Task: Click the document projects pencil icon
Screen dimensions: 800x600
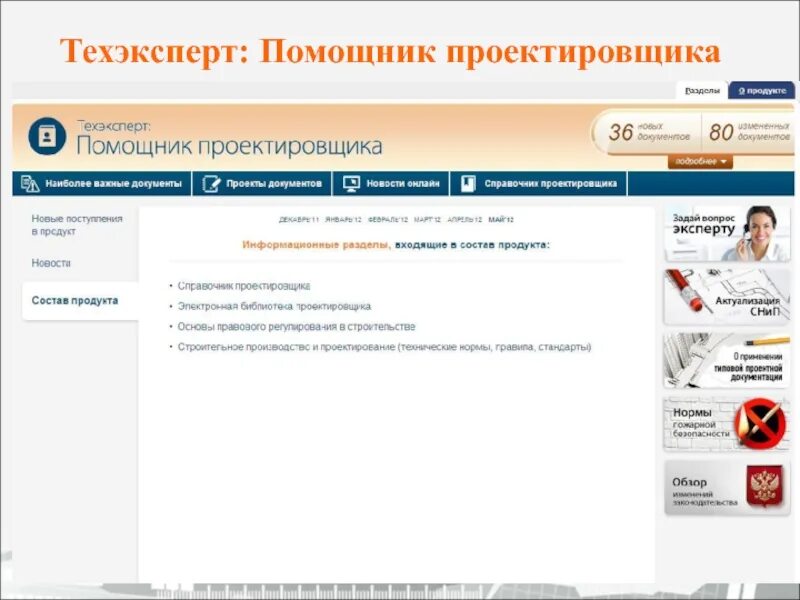Action: [x=211, y=184]
